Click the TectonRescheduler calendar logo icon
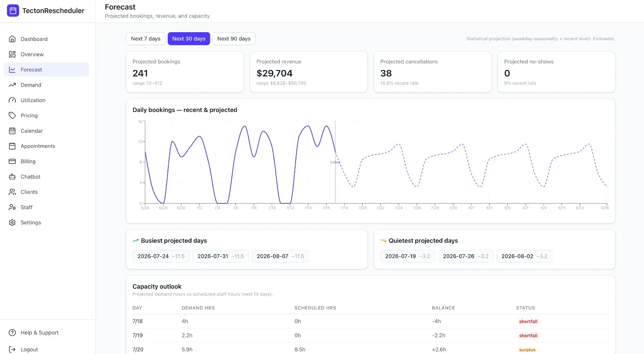644x354 pixels. coord(13,11)
